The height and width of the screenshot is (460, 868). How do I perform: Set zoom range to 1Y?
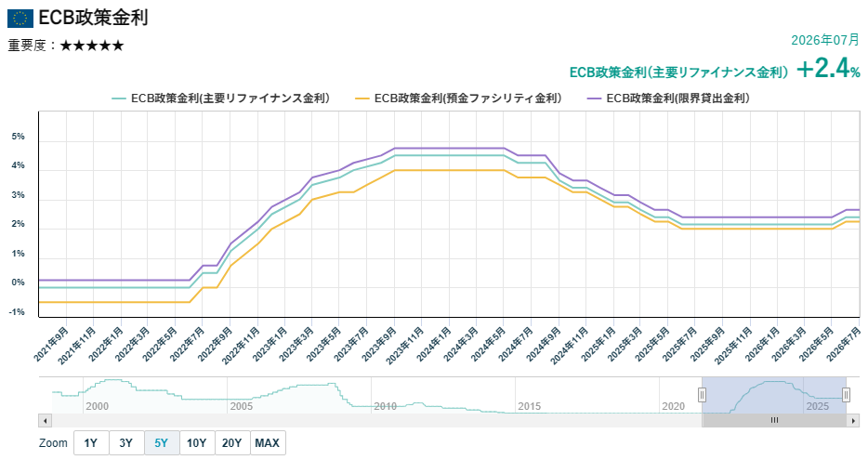point(91,443)
